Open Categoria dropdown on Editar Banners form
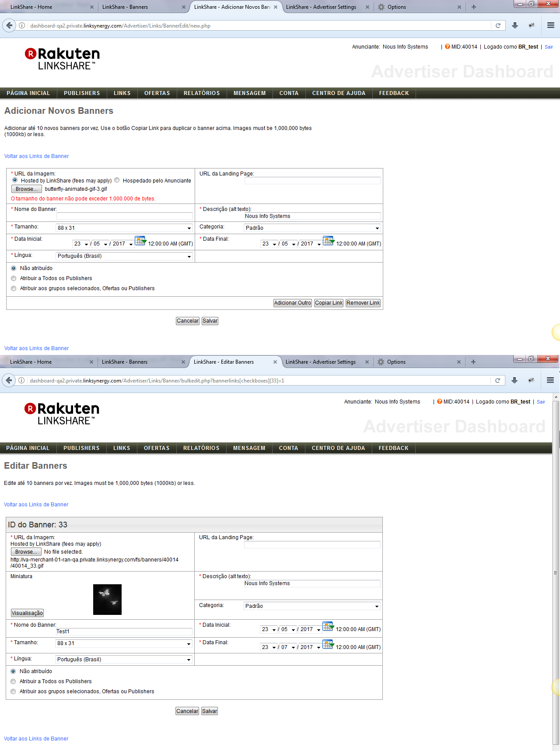 coord(311,606)
